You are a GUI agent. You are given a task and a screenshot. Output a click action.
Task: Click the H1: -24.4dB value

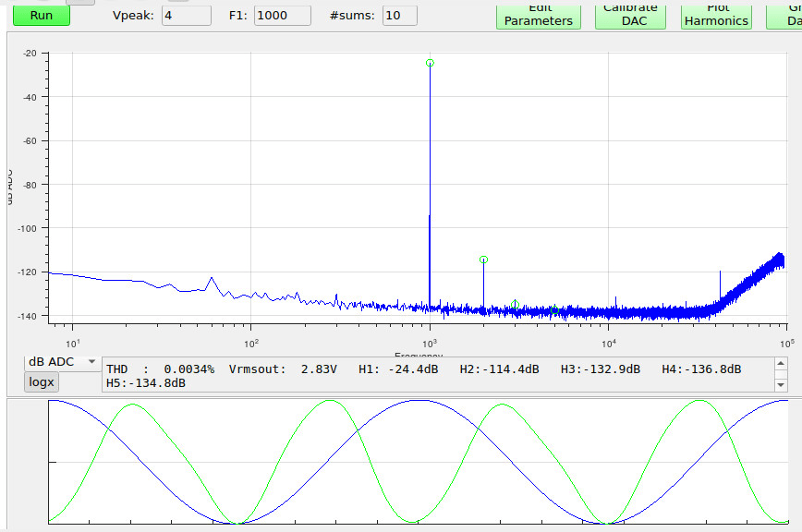pos(398,369)
